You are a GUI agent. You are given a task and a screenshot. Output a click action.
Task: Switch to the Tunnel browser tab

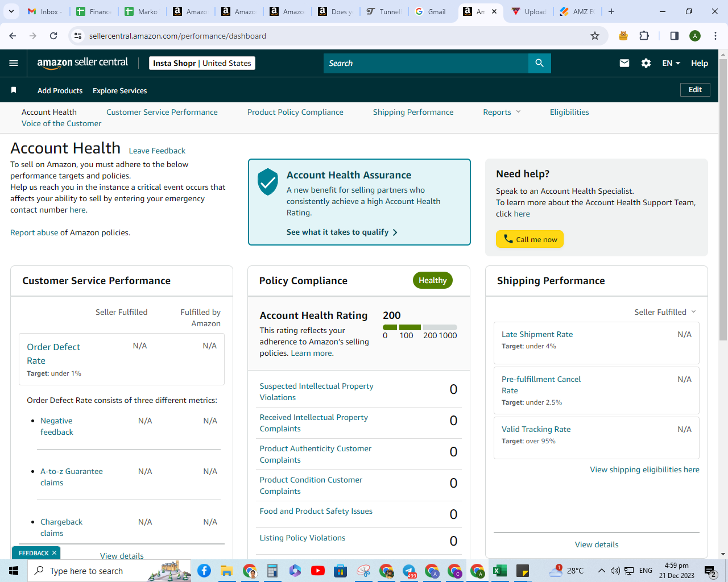click(384, 11)
